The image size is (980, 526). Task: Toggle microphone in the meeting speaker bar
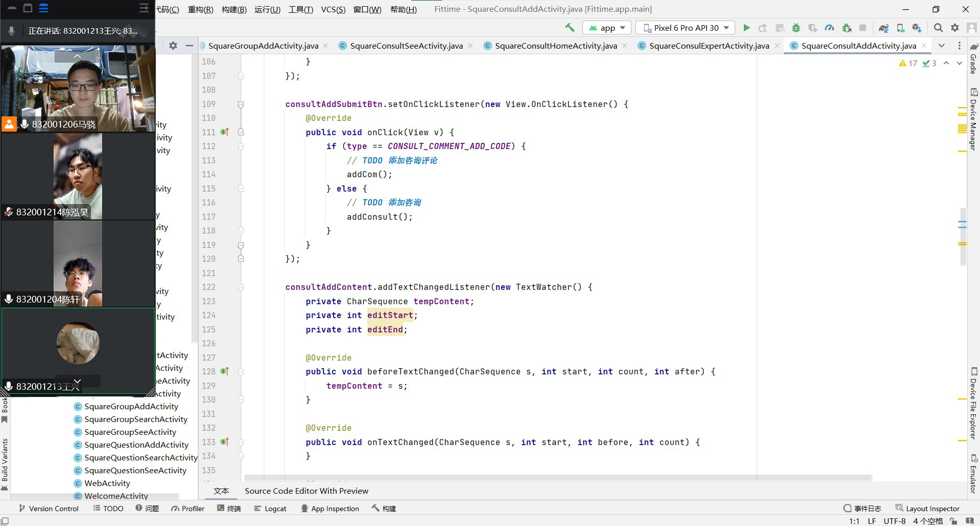coord(11,31)
